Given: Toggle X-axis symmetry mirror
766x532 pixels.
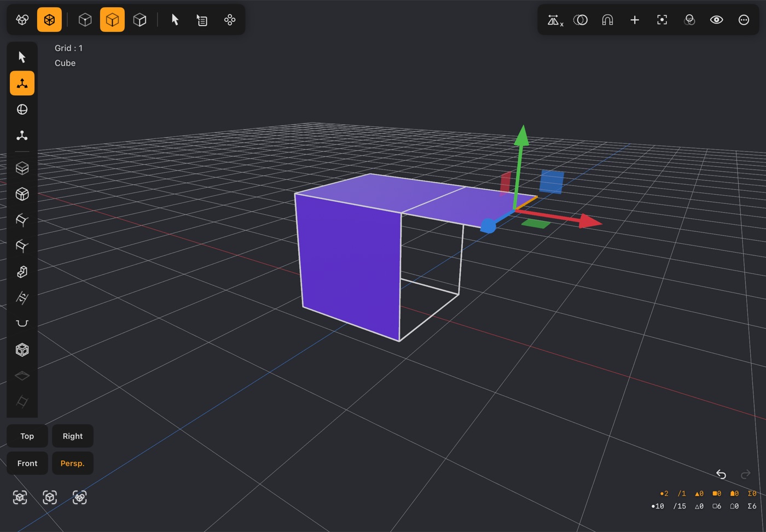Looking at the screenshot, I should [x=555, y=20].
